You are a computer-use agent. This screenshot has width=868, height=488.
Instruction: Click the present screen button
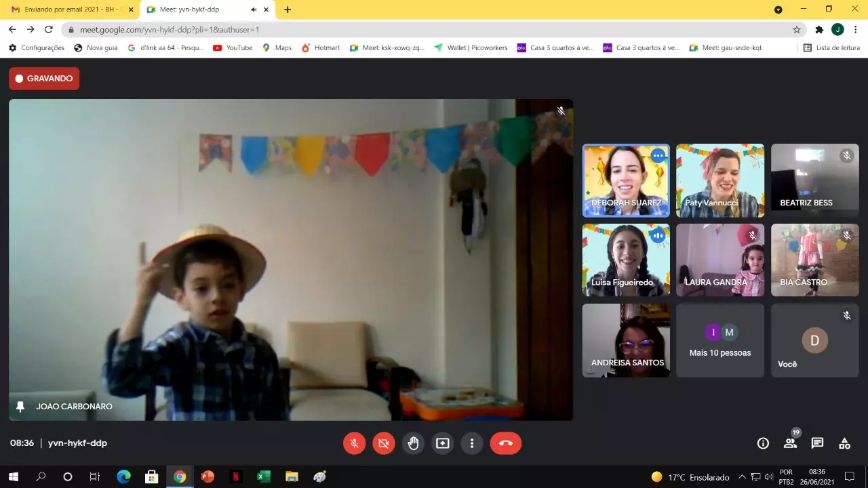coord(443,443)
